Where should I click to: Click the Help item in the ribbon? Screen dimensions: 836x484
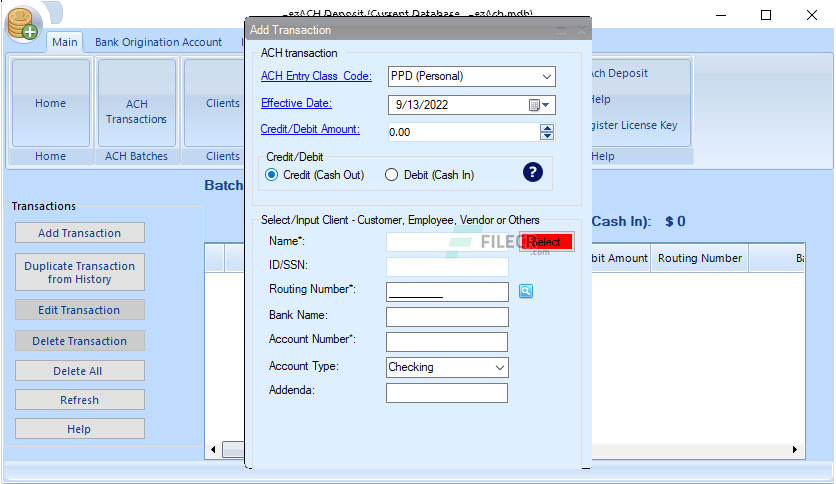(x=601, y=99)
